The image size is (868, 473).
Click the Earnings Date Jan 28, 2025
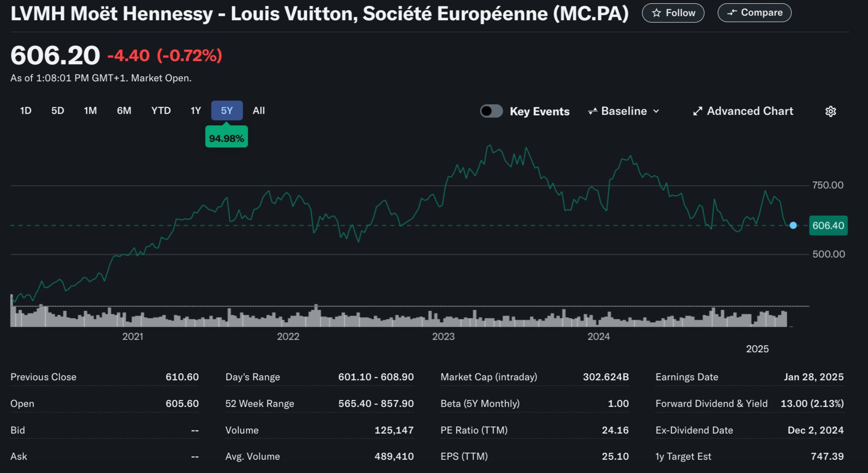tap(813, 377)
